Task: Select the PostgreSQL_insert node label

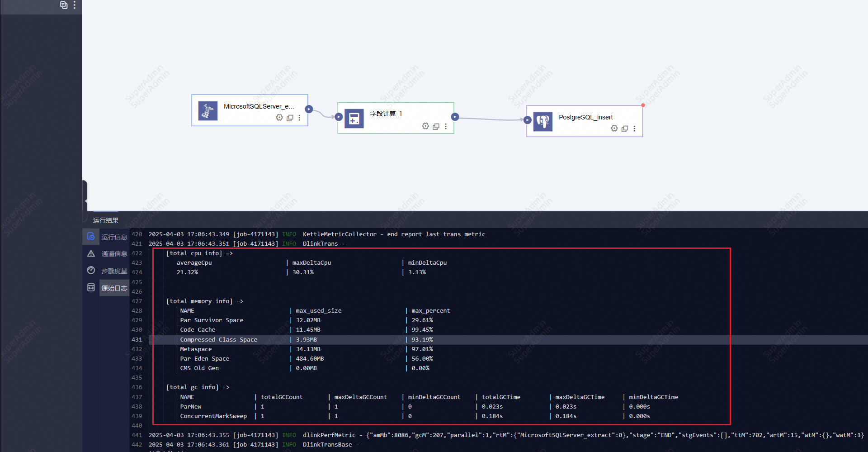Action: [585, 117]
